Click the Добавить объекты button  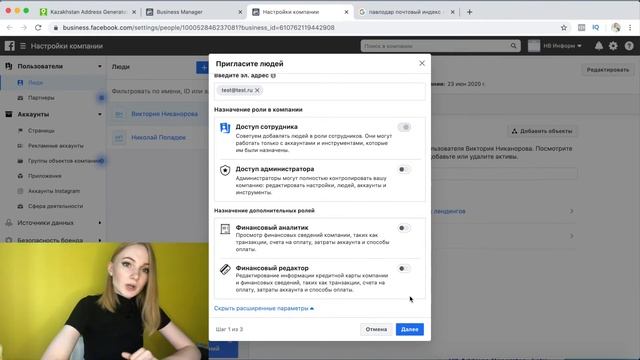(542, 131)
